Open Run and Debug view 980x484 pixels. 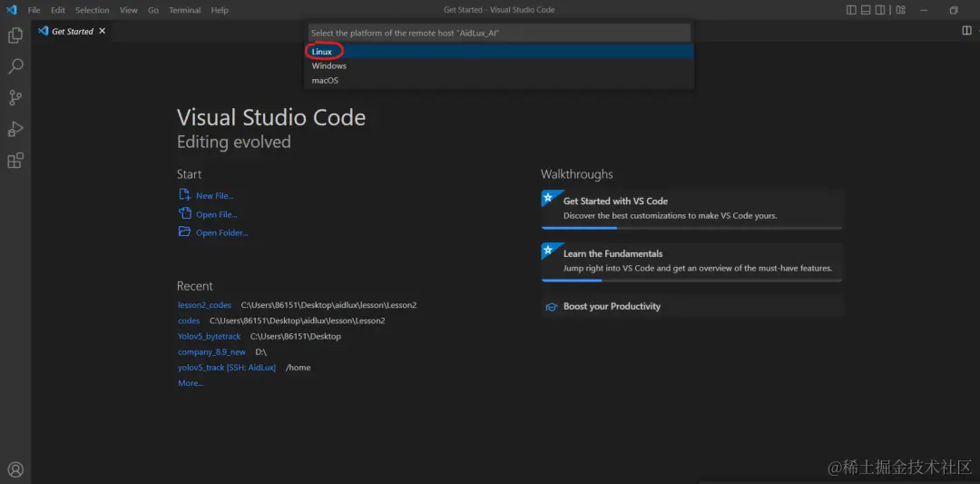pos(15,129)
